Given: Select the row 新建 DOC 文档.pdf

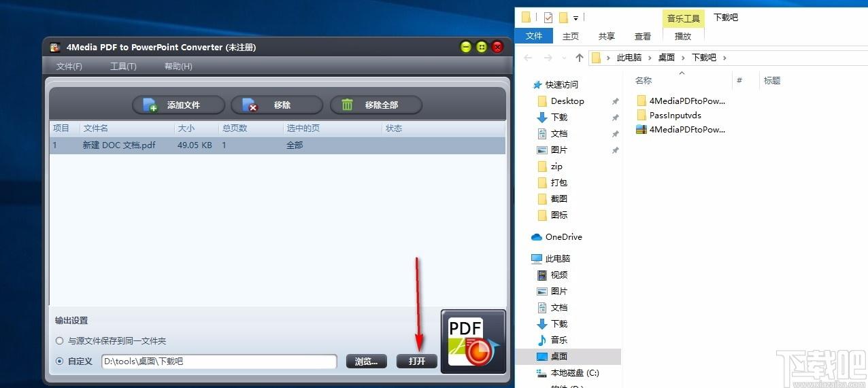Looking at the screenshot, I should click(278, 145).
